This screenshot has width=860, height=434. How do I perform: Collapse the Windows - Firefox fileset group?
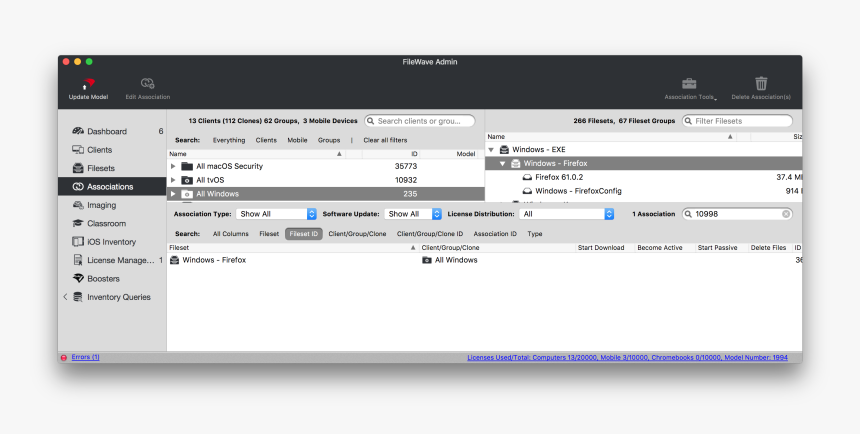[x=502, y=164]
